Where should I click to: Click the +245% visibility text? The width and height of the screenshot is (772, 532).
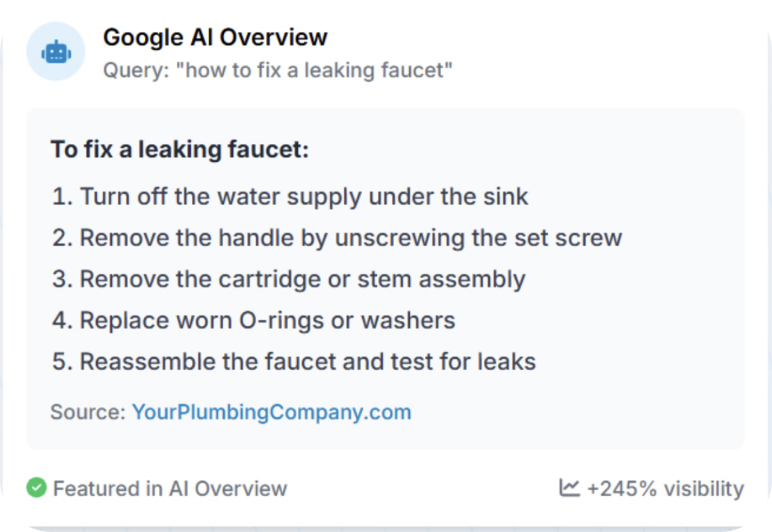point(665,489)
